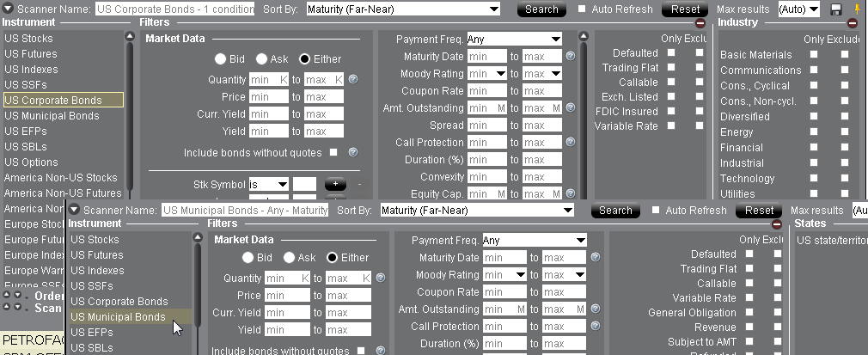868x355 pixels.
Task: Open Sort By dropdown in Municipal Bonds scanner
Action: pyautogui.click(x=477, y=210)
